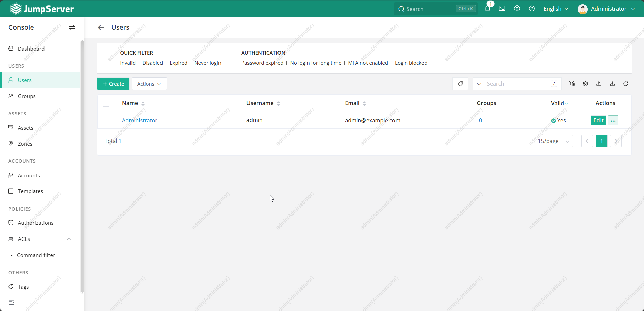
Task: Collapse the ACLs menu section
Action: click(x=69, y=239)
